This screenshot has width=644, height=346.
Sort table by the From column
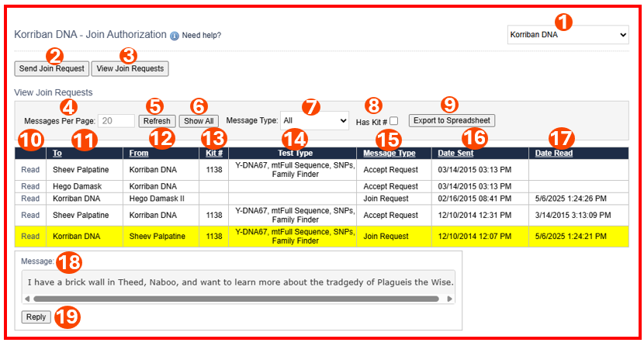click(139, 154)
